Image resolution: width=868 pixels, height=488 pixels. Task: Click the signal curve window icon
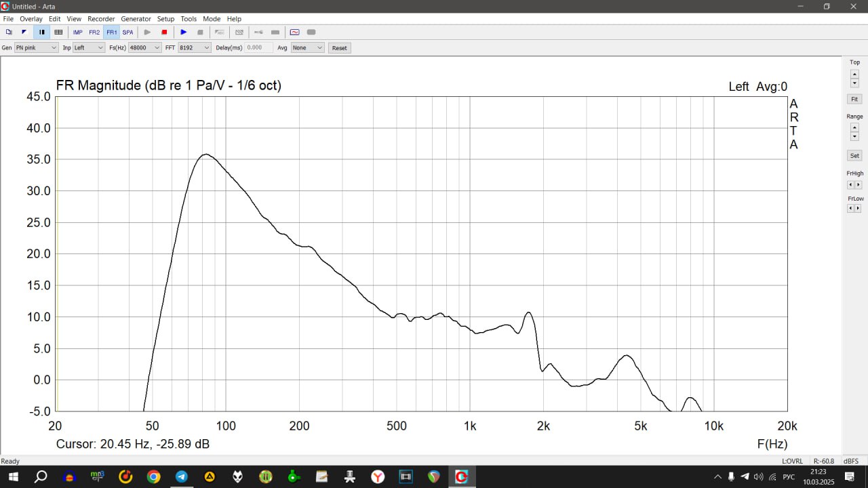(x=294, y=32)
